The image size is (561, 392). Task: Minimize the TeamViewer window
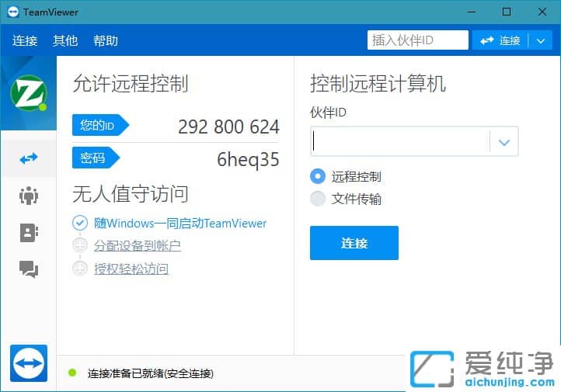[x=472, y=12]
